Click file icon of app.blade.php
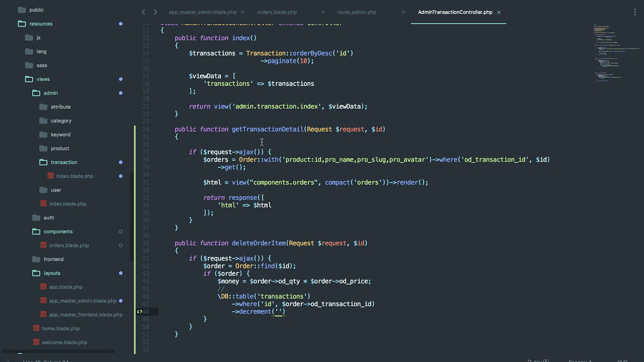 [43, 287]
